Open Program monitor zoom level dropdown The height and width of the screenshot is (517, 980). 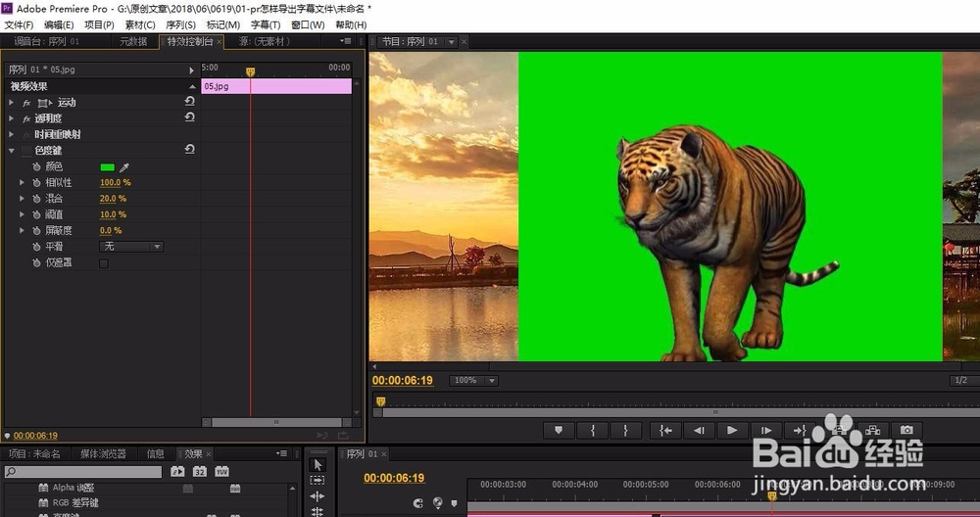pos(473,380)
